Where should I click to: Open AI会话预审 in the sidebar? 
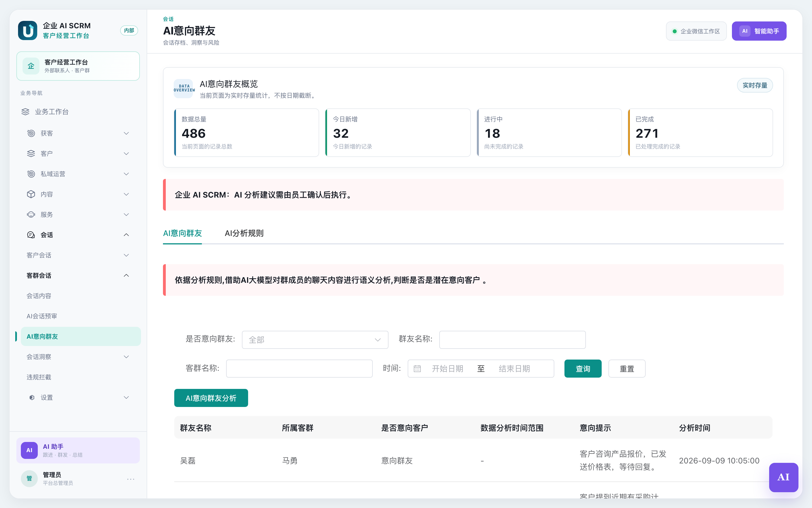tap(81, 316)
